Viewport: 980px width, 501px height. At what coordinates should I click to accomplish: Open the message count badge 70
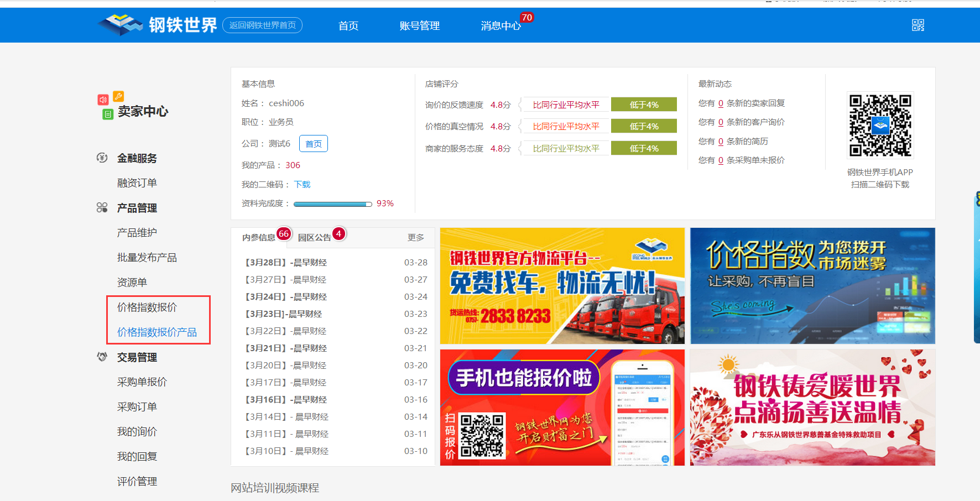(x=527, y=18)
